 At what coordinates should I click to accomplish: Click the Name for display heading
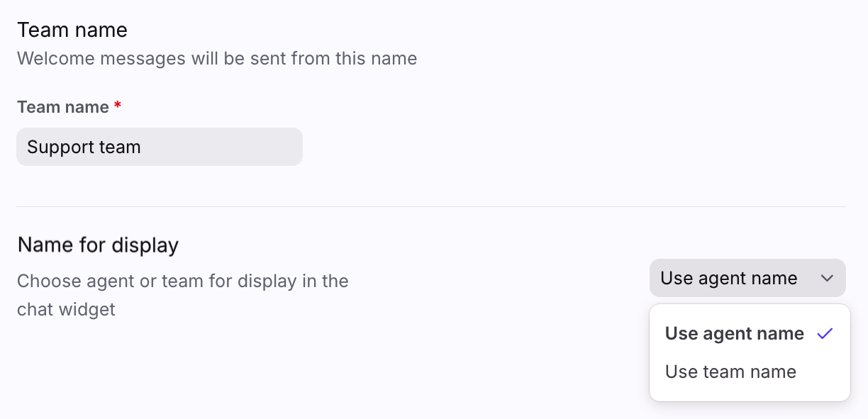[x=98, y=245]
